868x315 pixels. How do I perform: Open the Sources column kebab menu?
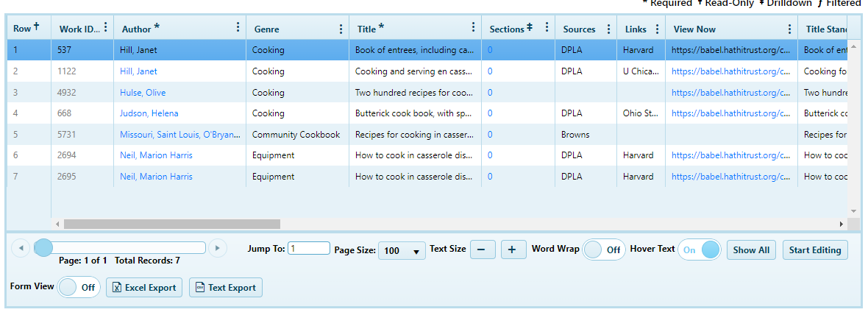(608, 29)
